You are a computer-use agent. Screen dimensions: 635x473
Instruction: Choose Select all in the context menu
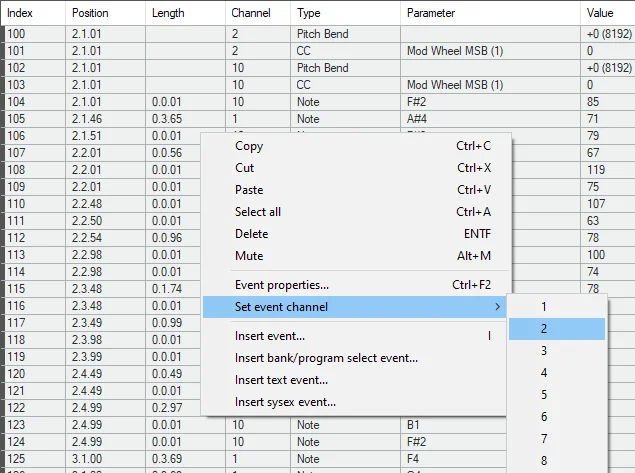pos(354,211)
